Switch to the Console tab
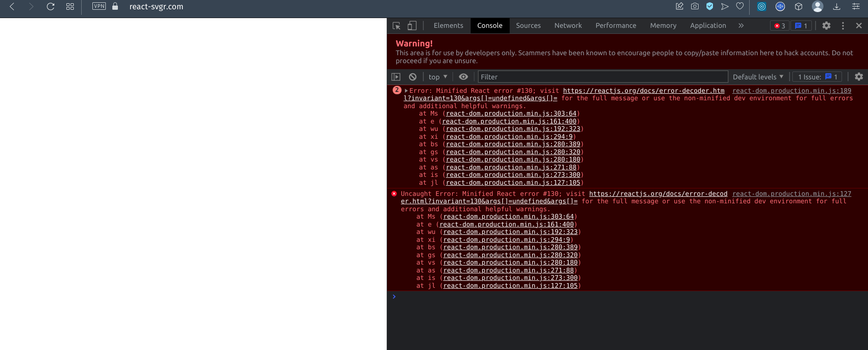This screenshot has height=350, width=868. pyautogui.click(x=490, y=26)
